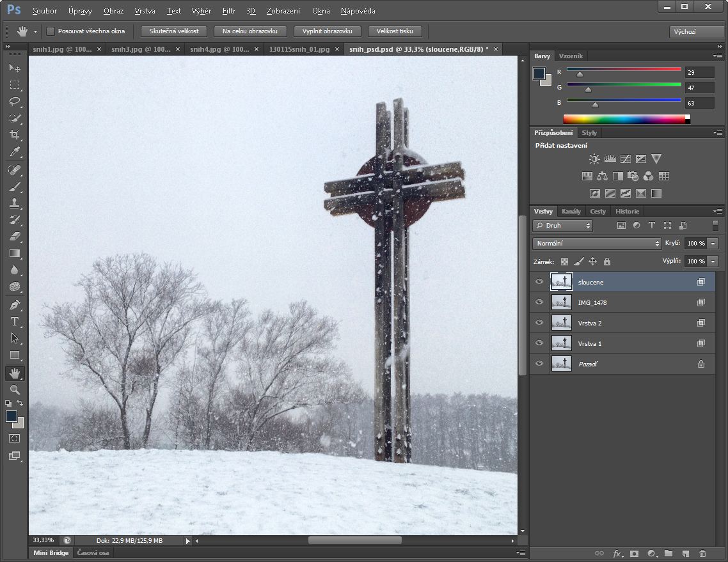Create a new layer group folder
Viewport: 728px width, 562px height.
[x=669, y=553]
